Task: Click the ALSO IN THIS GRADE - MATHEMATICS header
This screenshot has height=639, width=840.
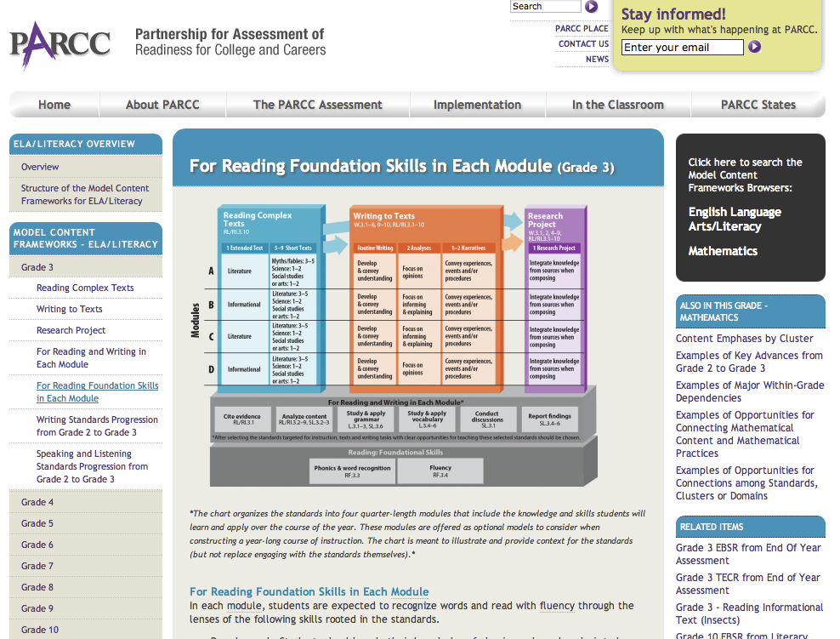Action: tap(750, 311)
